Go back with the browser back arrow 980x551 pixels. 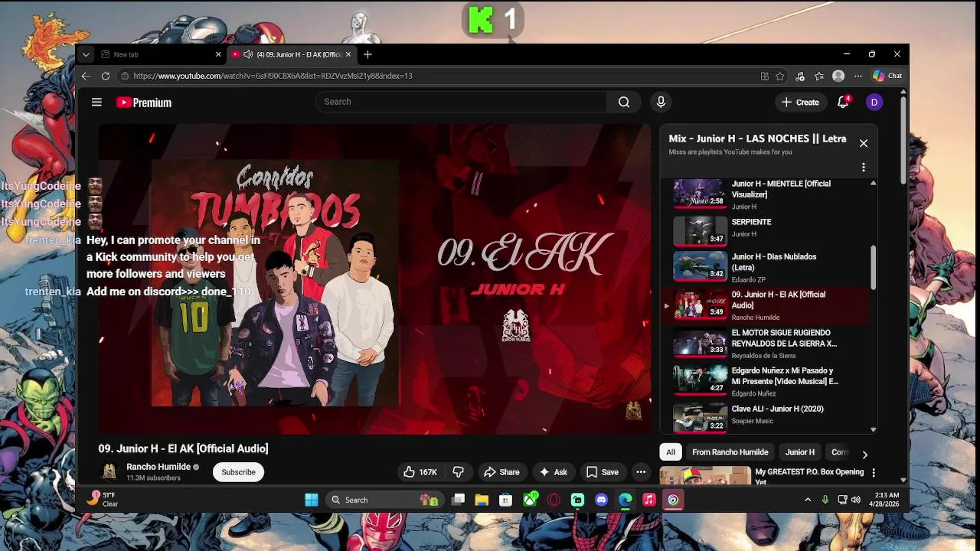coord(86,76)
